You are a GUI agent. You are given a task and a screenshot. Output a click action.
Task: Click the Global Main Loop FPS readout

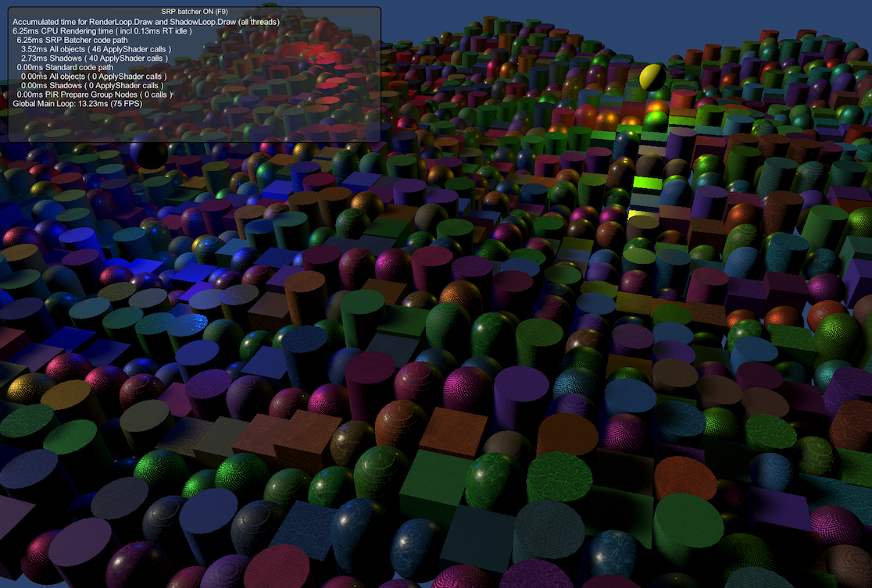click(x=75, y=103)
